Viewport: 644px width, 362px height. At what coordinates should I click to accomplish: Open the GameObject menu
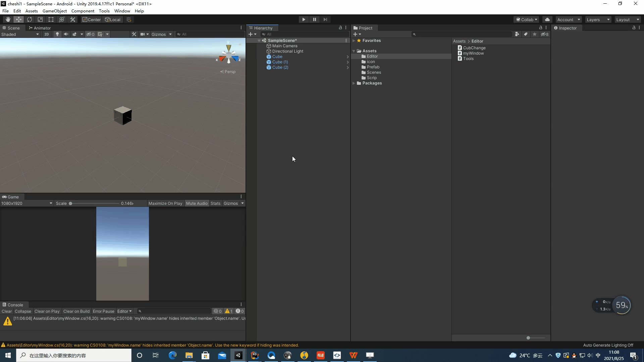(55, 11)
